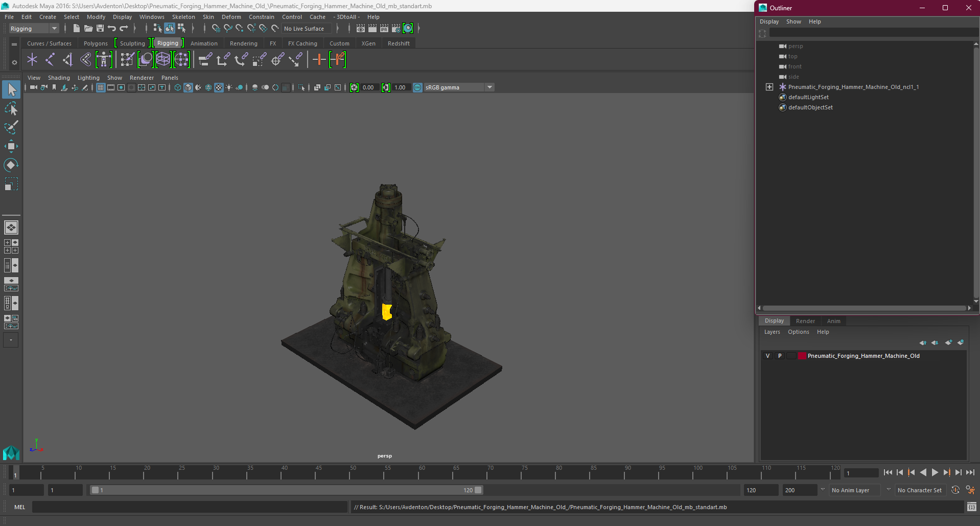The width and height of the screenshot is (980, 526).
Task: Create a locator from the Rigging shelf
Action: pos(32,60)
